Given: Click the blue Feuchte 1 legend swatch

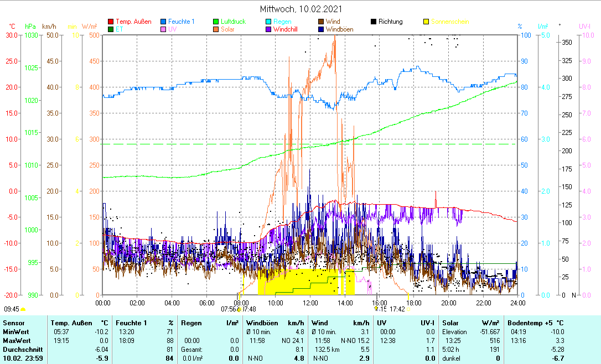Looking at the screenshot, I should click(163, 22).
